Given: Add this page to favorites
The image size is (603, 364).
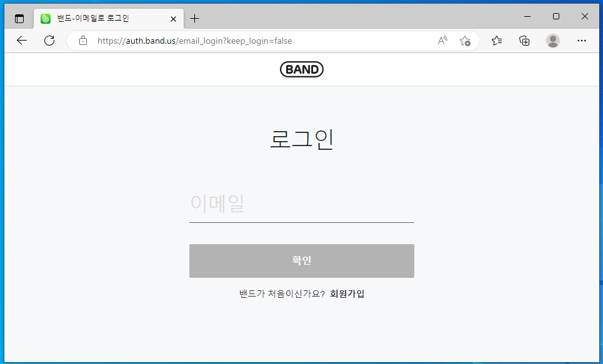Looking at the screenshot, I should click(465, 41).
